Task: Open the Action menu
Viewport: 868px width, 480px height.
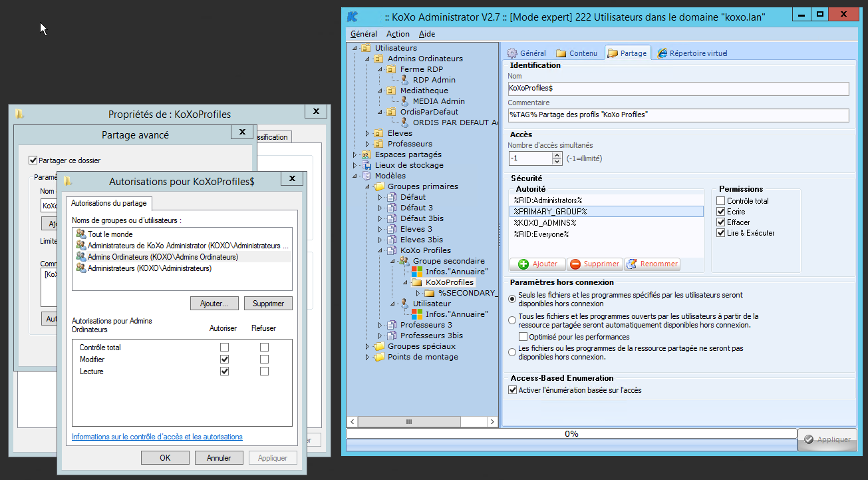Action: pyautogui.click(x=398, y=34)
